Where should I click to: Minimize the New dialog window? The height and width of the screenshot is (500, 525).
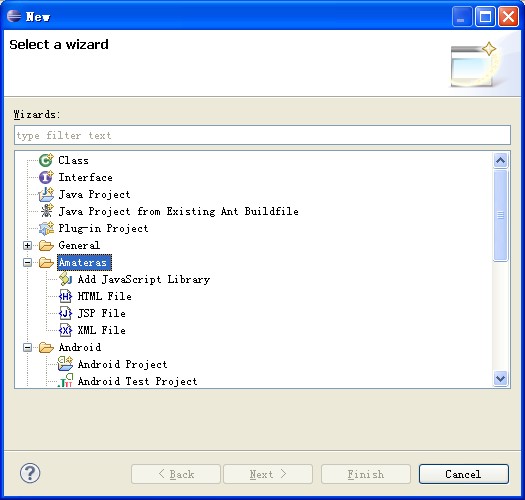[462, 17]
